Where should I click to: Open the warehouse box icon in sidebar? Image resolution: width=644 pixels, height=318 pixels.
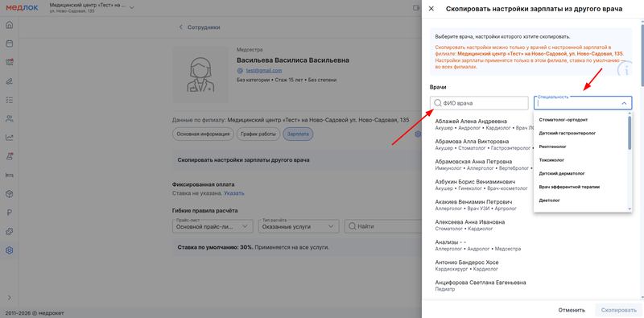pyautogui.click(x=10, y=194)
